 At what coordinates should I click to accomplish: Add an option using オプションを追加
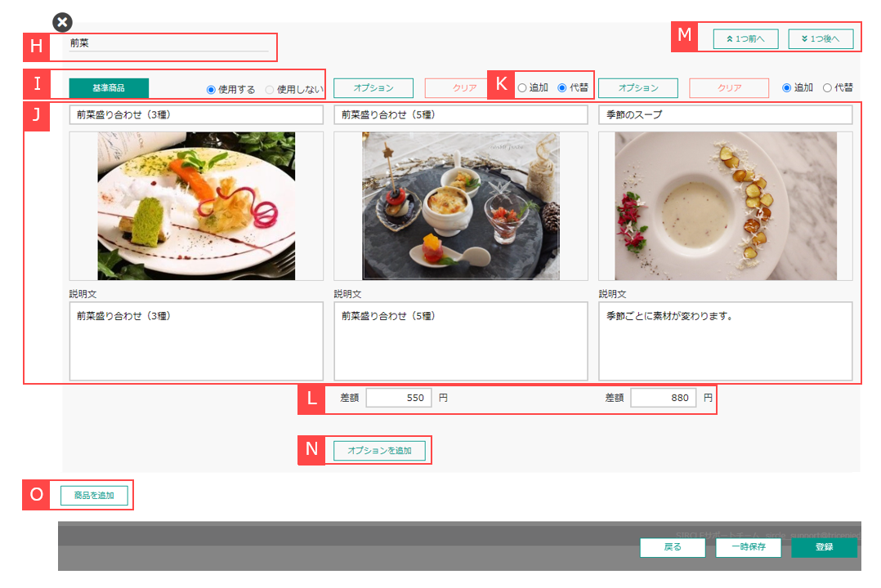pos(379,450)
